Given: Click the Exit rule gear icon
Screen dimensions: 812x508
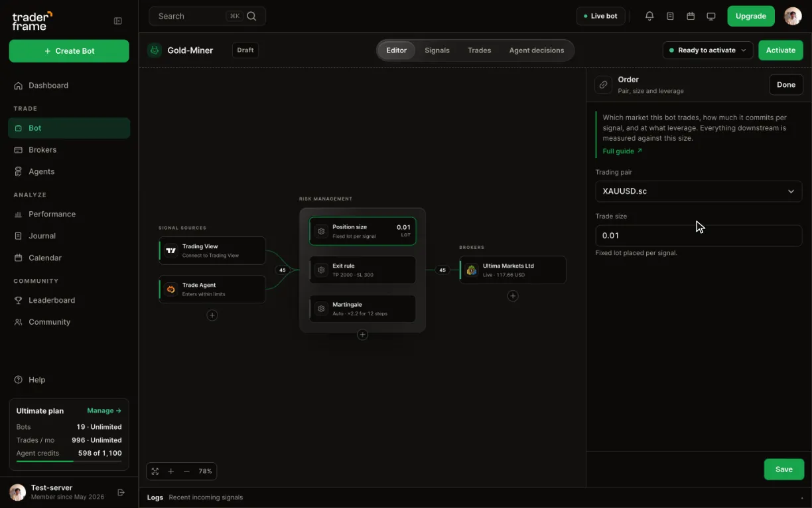Looking at the screenshot, I should [321, 270].
